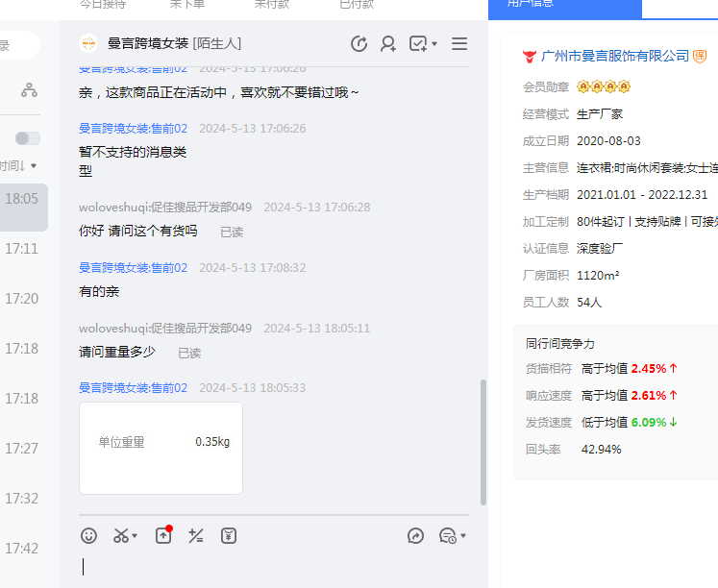Click the 回头率 42.94% value
This screenshot has width=718, height=588.
pyautogui.click(x=602, y=450)
